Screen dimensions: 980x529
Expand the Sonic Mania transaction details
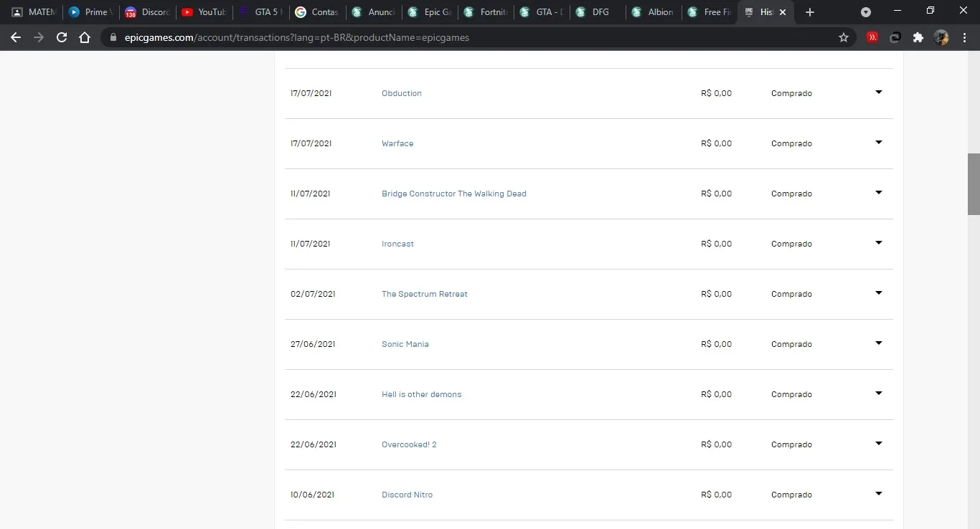878,343
